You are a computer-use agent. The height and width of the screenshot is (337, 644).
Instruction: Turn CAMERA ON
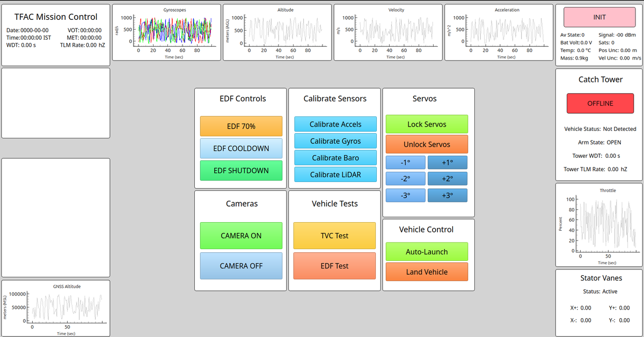pyautogui.click(x=241, y=236)
